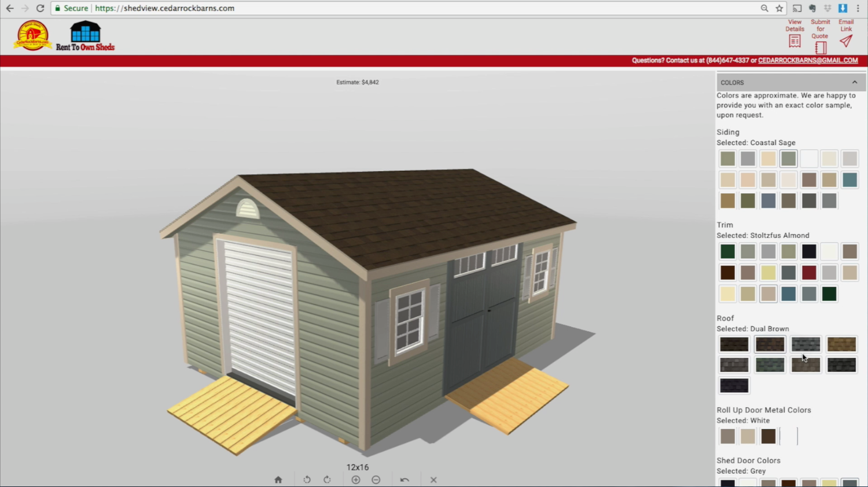Undo the last change with the arrow icon

pos(404,479)
